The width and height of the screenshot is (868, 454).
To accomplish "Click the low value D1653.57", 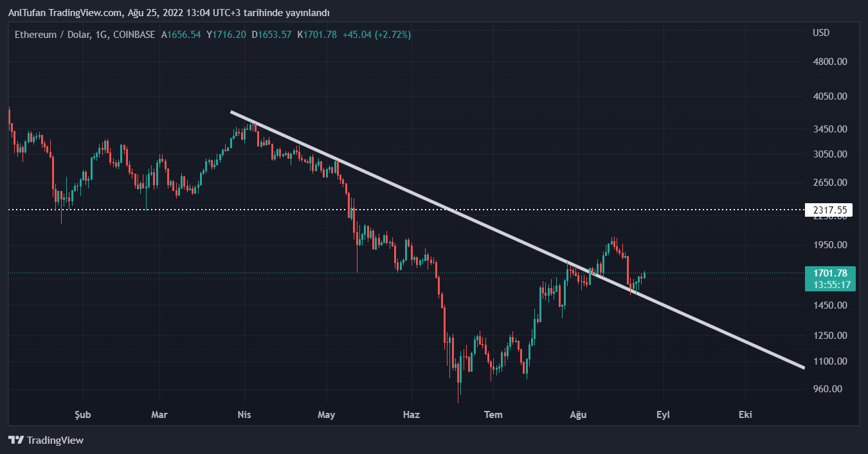I will (271, 34).
